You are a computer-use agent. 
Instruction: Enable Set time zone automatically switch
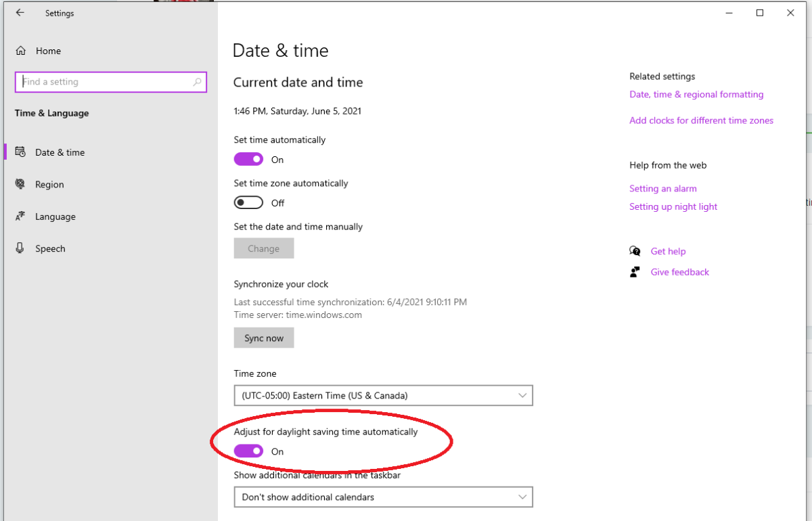point(248,203)
